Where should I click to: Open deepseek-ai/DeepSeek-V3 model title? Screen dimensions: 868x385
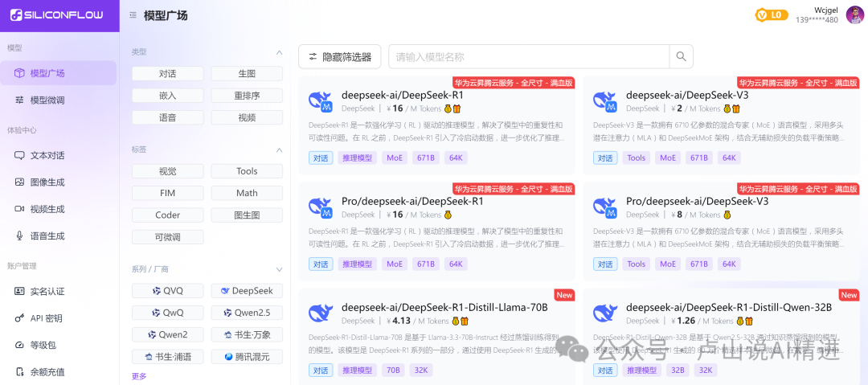(x=687, y=95)
